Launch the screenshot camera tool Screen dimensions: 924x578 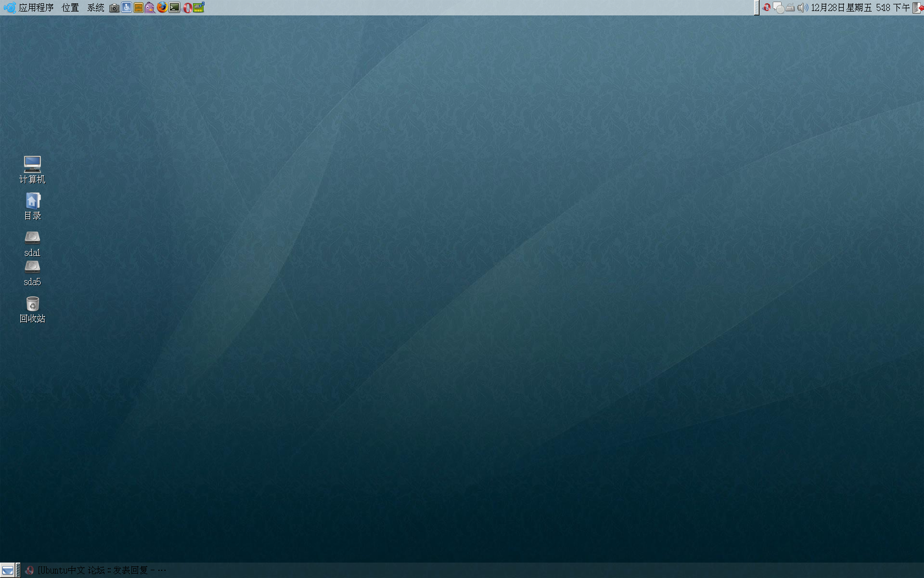114,8
